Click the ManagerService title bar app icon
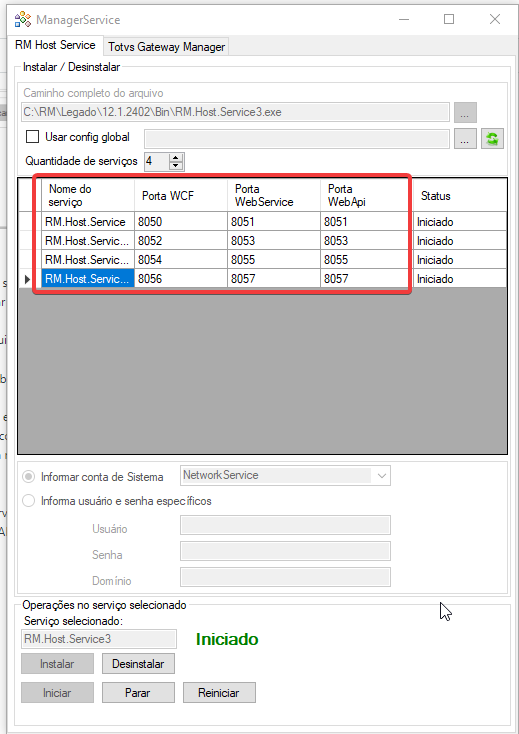This screenshot has height=734, width=519. [22, 20]
